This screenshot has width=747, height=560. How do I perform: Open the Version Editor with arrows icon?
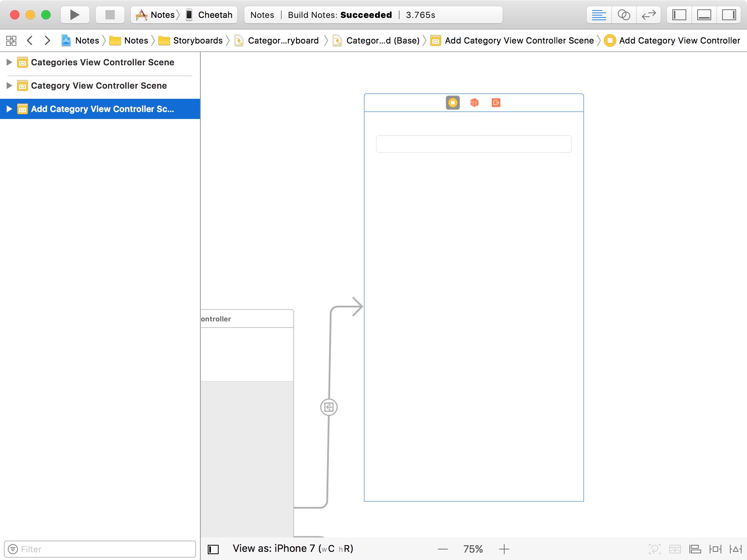pos(648,15)
